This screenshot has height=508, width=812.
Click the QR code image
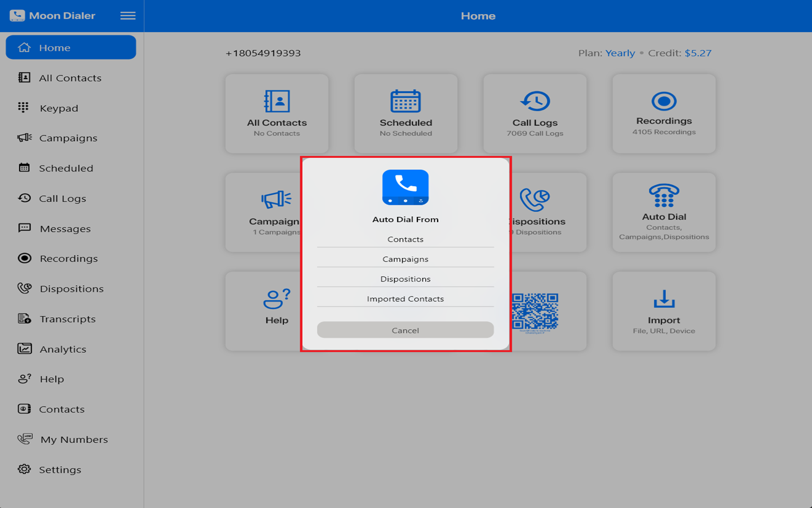point(536,312)
